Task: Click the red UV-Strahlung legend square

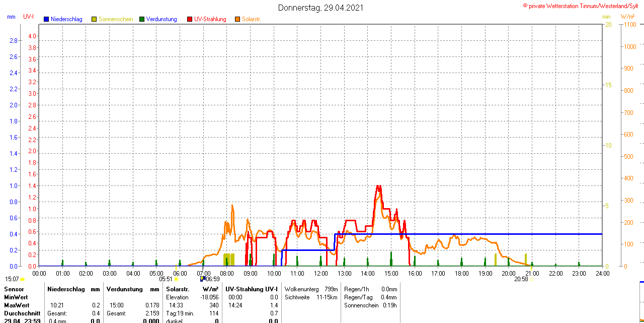Action: pos(190,19)
